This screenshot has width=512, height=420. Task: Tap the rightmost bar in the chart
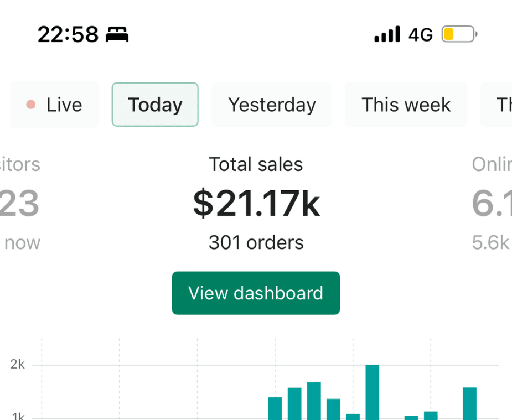pyautogui.click(x=469, y=403)
